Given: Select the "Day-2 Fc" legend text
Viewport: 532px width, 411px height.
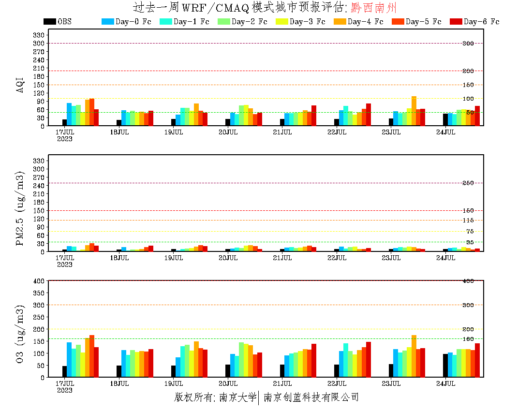Looking at the screenshot, I should click(250, 21).
